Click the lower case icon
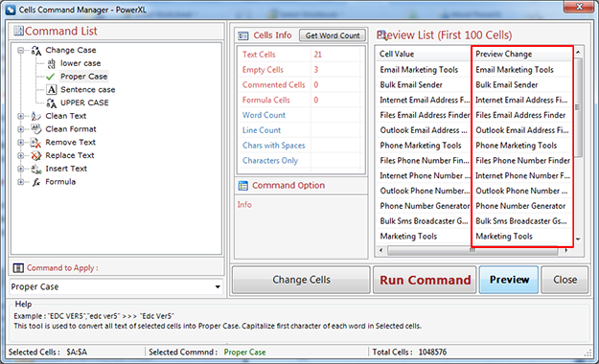599x364 pixels. 51,63
